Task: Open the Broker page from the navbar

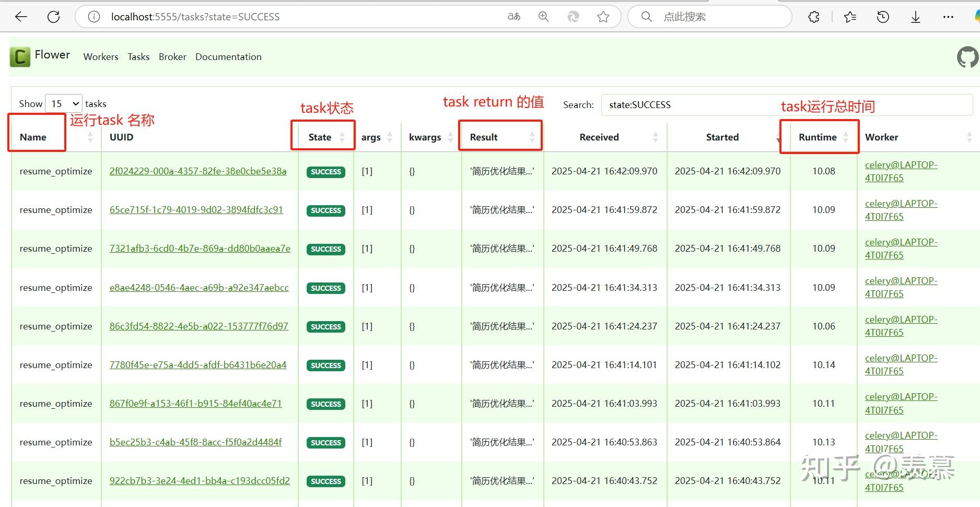Action: tap(172, 57)
